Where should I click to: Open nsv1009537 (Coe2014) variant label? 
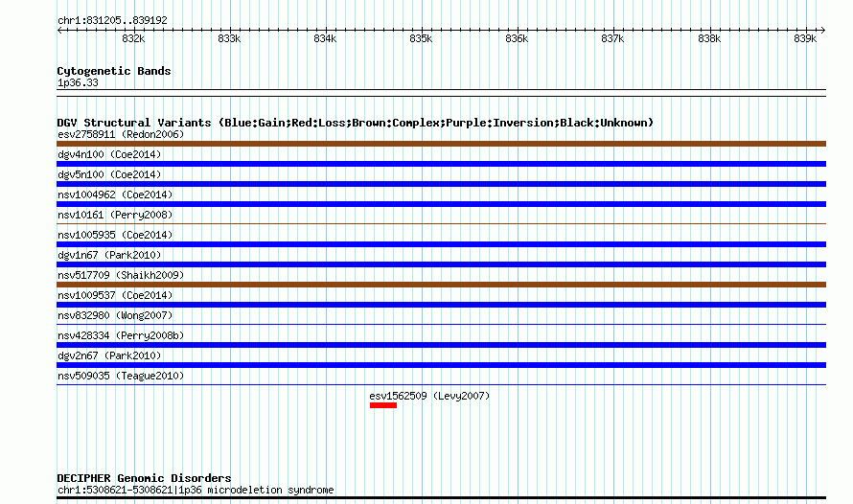[x=115, y=295]
